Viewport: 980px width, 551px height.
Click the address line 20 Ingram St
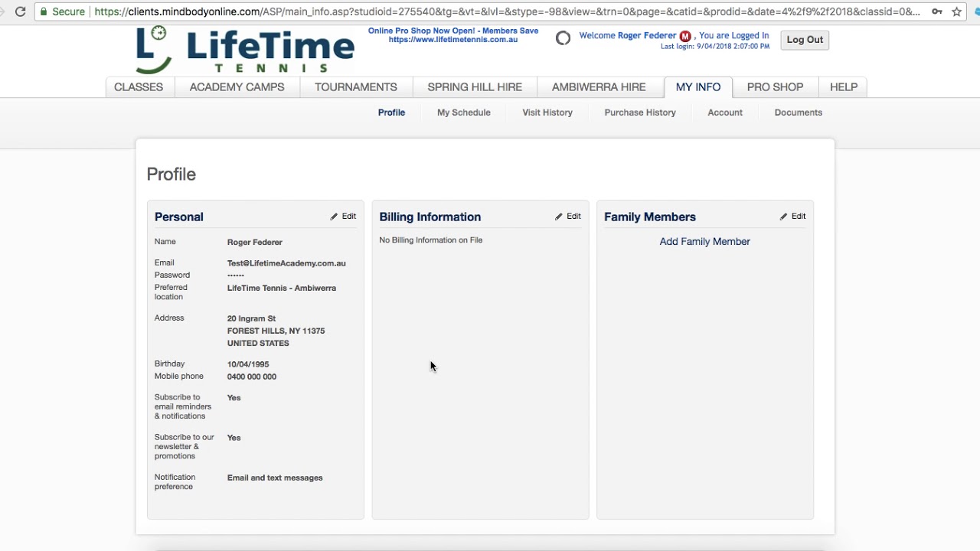[x=251, y=318]
